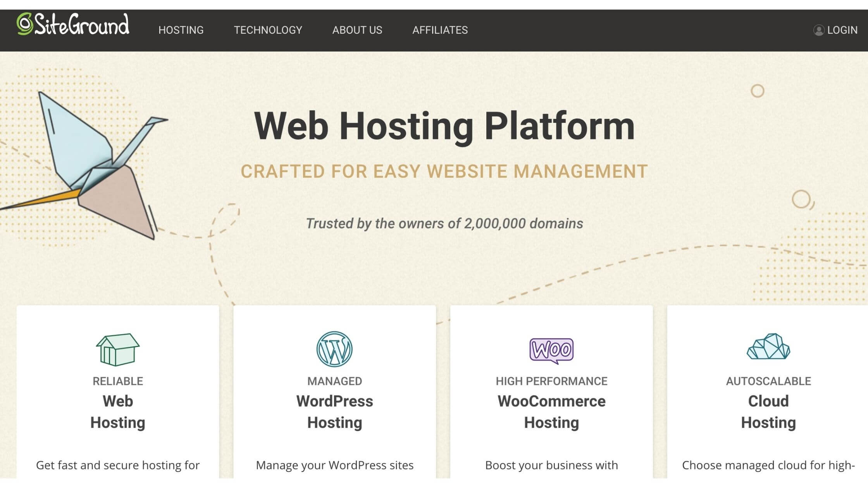Select the WooCommerce Hosting card title
The width and height of the screenshot is (868, 488).
pos(551,412)
